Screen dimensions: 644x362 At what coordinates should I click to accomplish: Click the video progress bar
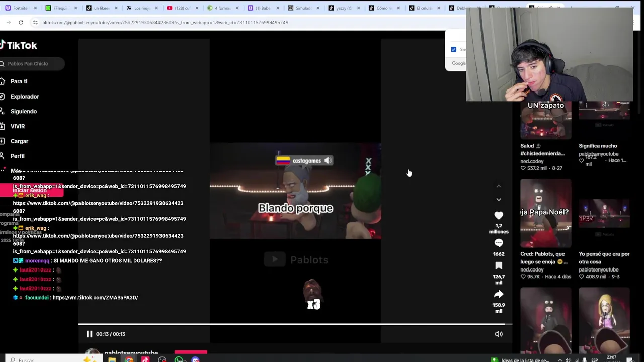[295, 325]
